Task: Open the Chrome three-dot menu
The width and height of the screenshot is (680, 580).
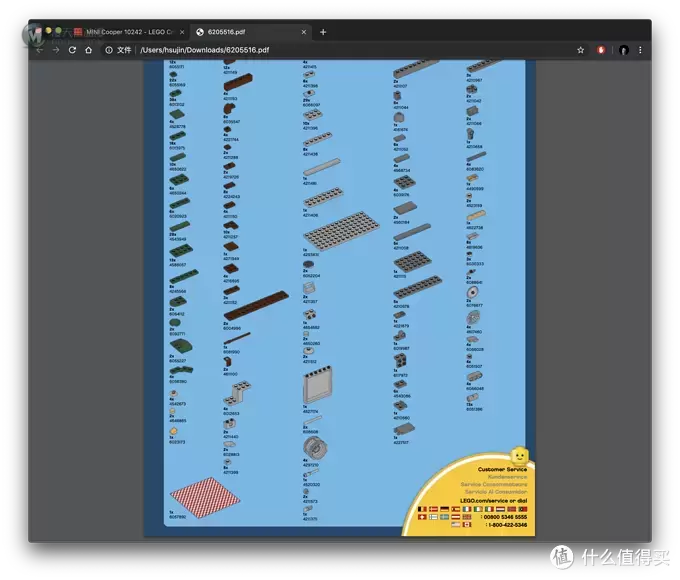Action: [640, 50]
